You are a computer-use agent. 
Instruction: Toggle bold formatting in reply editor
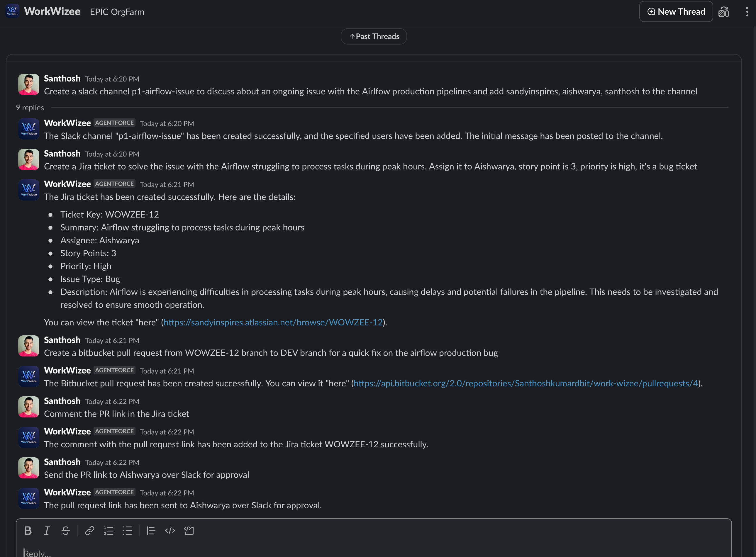pos(28,531)
